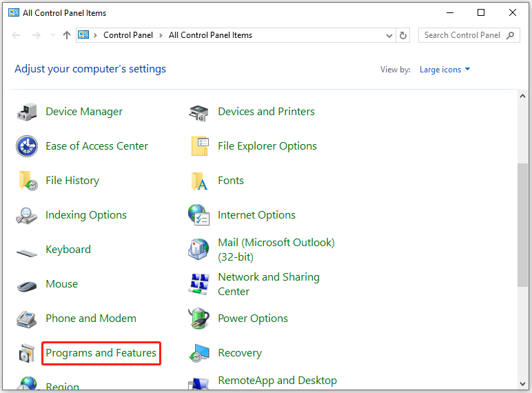
Task: Open the address bar history dropdown arrow
Action: [391, 35]
